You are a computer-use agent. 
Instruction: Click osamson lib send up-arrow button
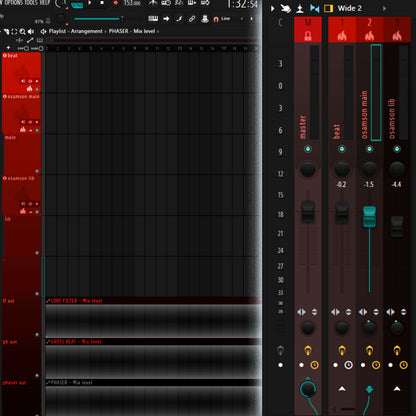(x=397, y=389)
